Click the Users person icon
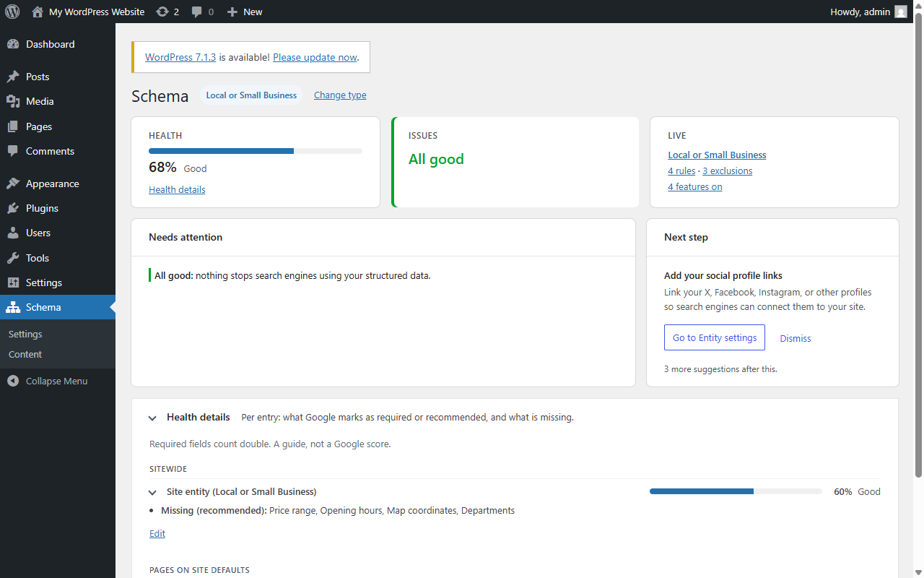 coord(13,233)
